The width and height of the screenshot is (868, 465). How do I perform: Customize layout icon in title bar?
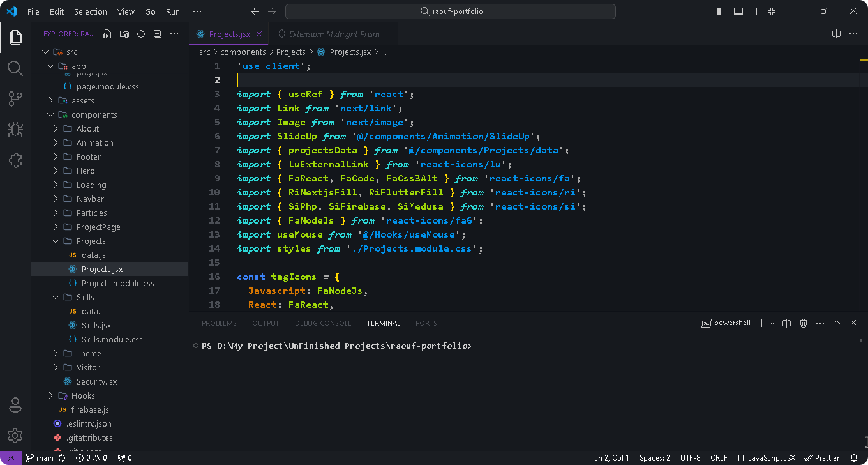pyautogui.click(x=772, y=11)
